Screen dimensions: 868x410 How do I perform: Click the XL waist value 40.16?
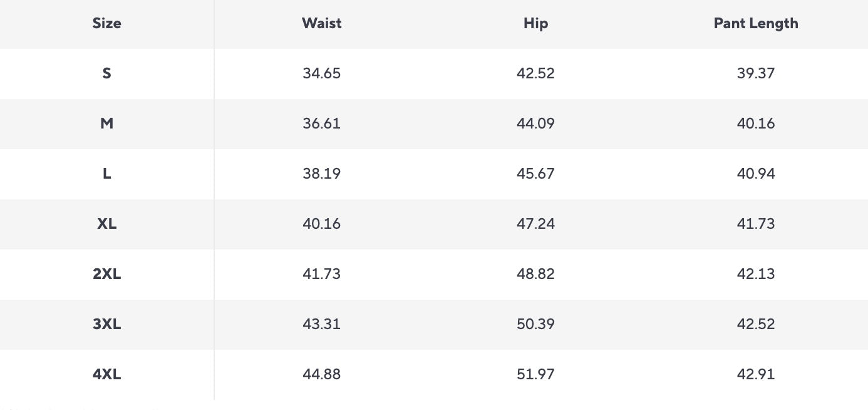[321, 224]
